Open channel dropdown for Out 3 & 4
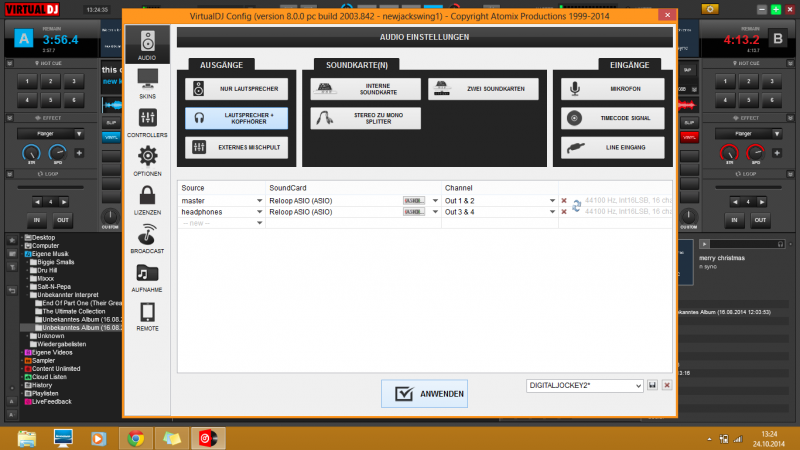Image resolution: width=800 pixels, height=450 pixels. click(x=552, y=212)
